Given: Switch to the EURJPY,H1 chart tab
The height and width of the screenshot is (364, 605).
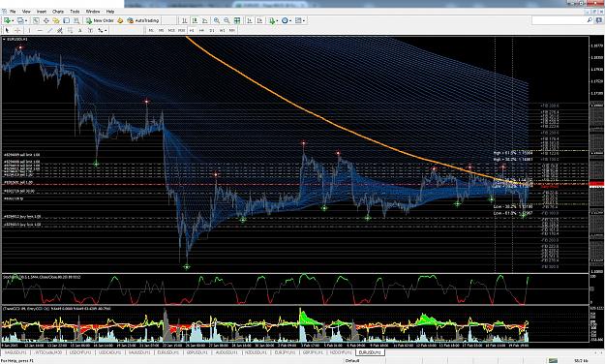Looking at the screenshot, I should pyautogui.click(x=286, y=352).
